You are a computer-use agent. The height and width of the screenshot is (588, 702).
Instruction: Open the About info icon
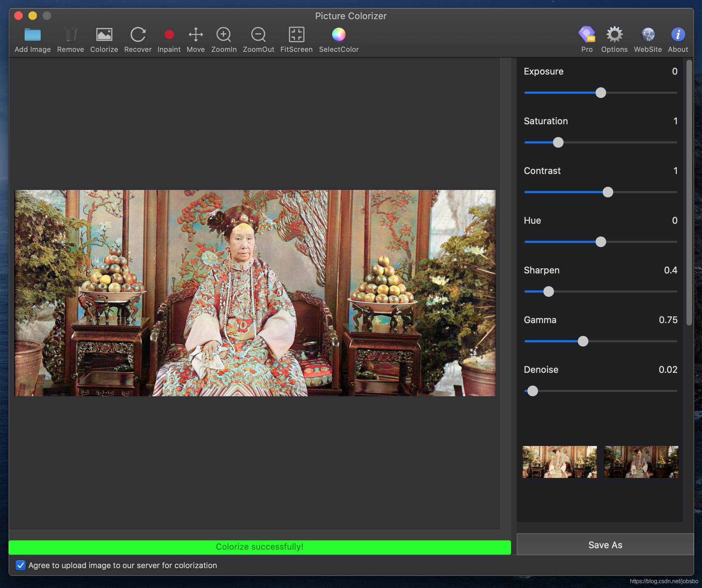tap(678, 35)
